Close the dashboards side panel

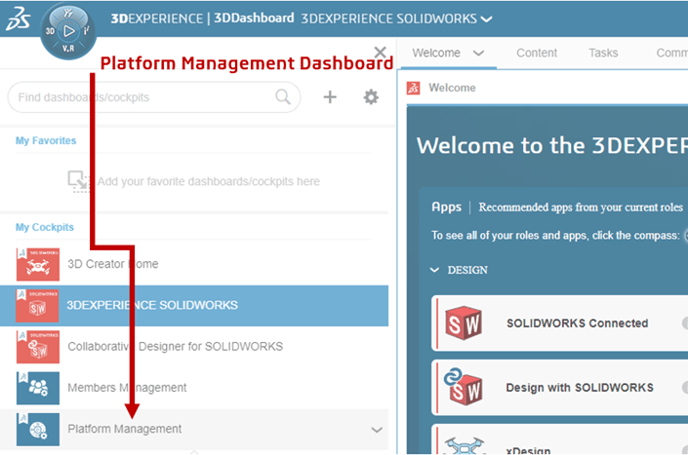[380, 52]
